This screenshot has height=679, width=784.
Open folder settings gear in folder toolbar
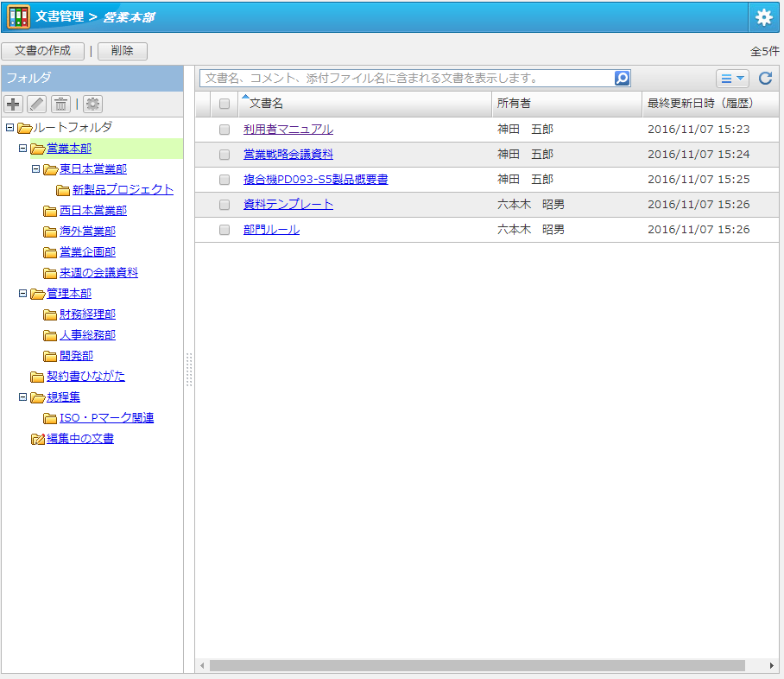point(92,105)
